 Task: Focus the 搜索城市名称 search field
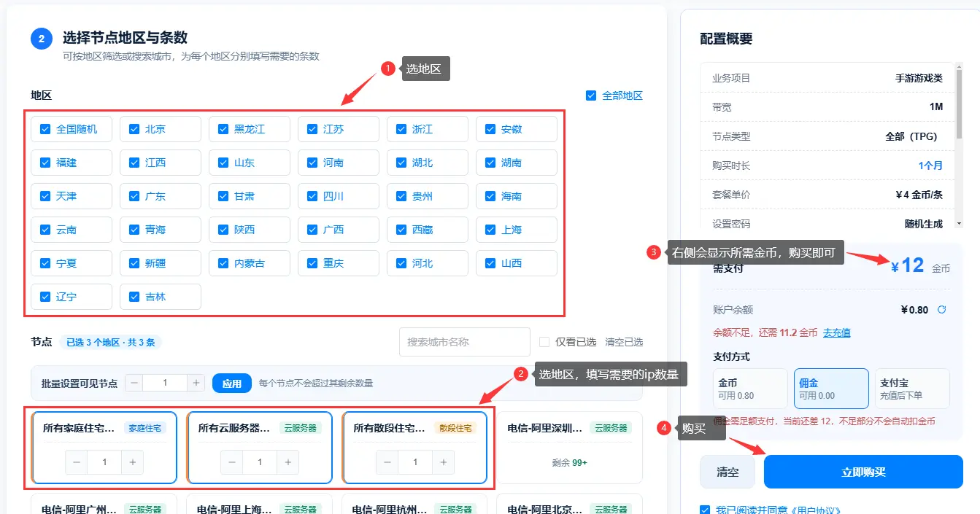click(x=465, y=342)
